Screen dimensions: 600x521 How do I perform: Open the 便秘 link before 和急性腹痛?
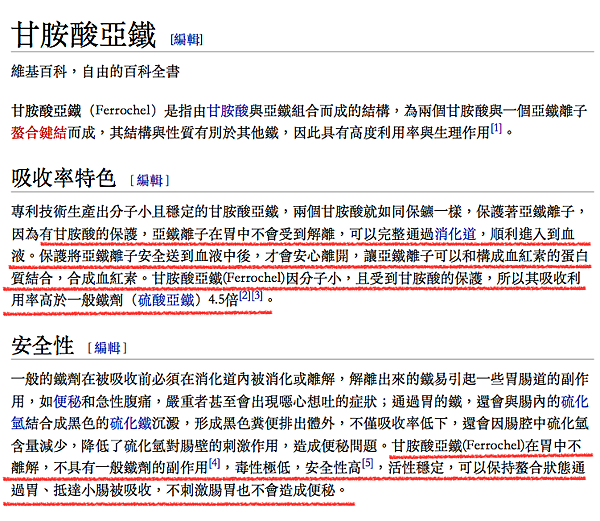pyautogui.click(x=67, y=401)
